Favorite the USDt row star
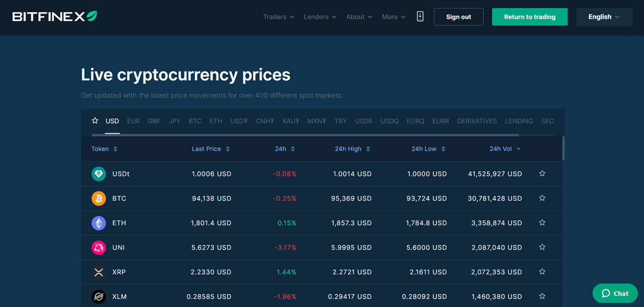644x307 pixels. click(x=542, y=173)
